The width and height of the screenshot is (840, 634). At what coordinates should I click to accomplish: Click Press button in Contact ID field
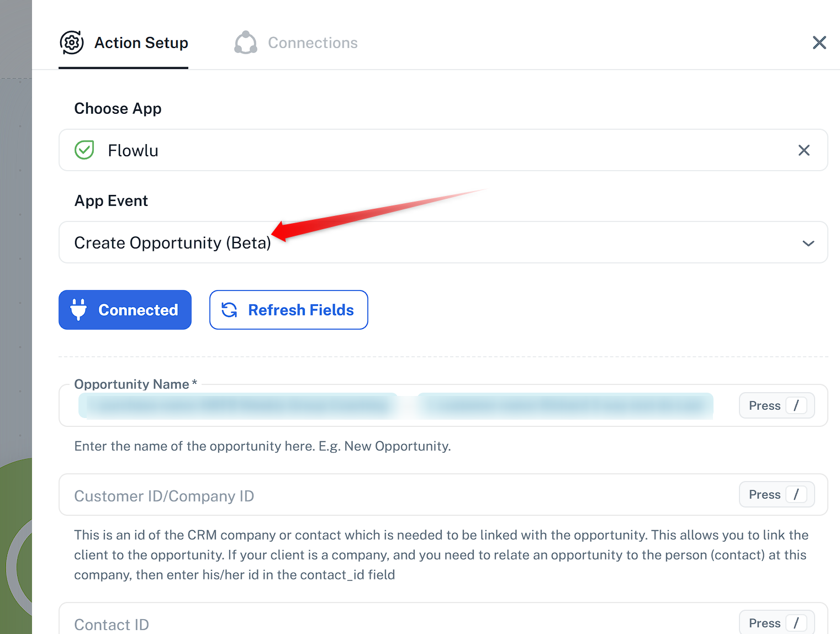coord(776,623)
